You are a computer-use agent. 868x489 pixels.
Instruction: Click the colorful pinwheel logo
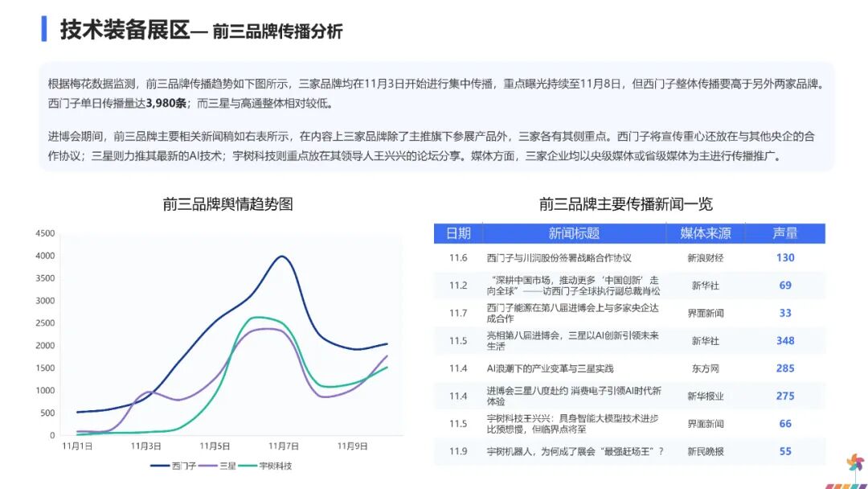coord(855,462)
